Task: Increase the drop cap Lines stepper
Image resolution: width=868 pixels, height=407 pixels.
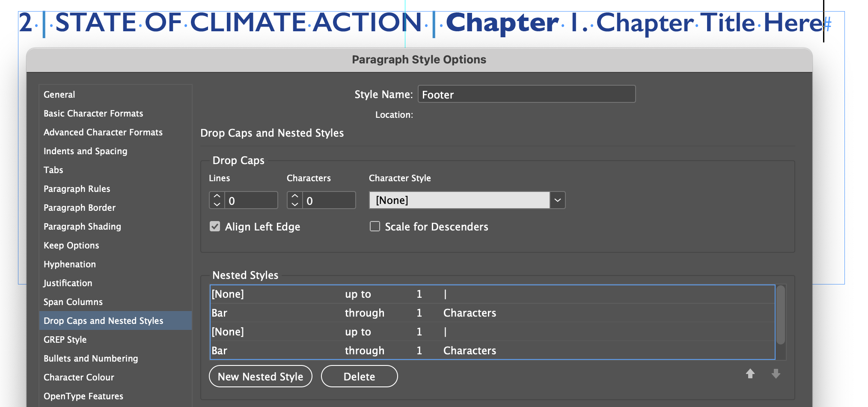Action: [x=217, y=196]
